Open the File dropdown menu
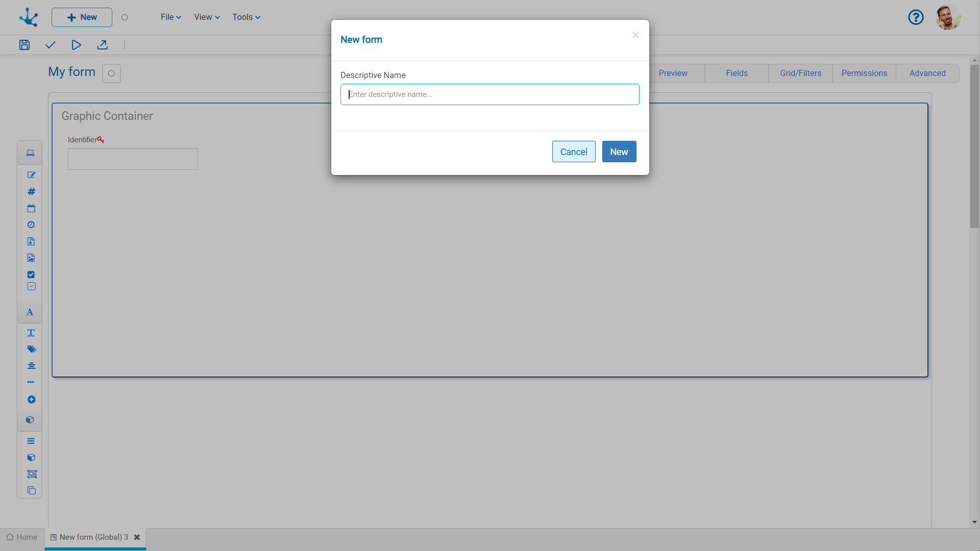Screen dimensions: 980x551 [170, 17]
